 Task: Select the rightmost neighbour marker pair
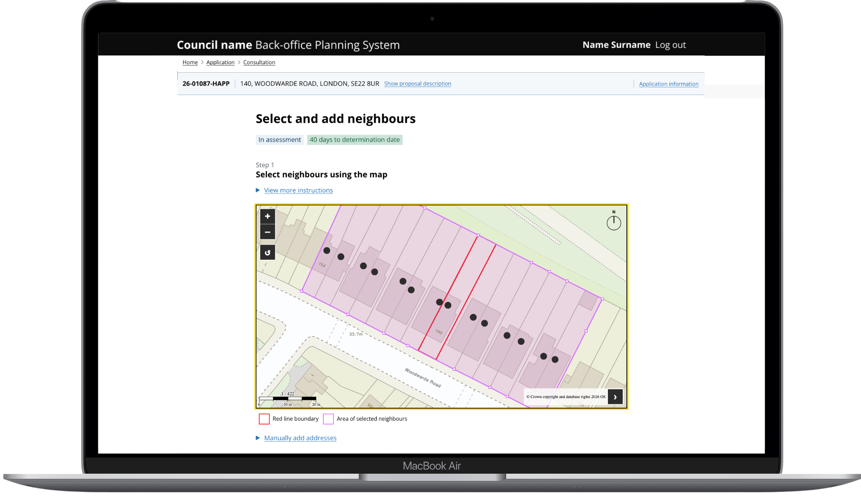point(549,357)
